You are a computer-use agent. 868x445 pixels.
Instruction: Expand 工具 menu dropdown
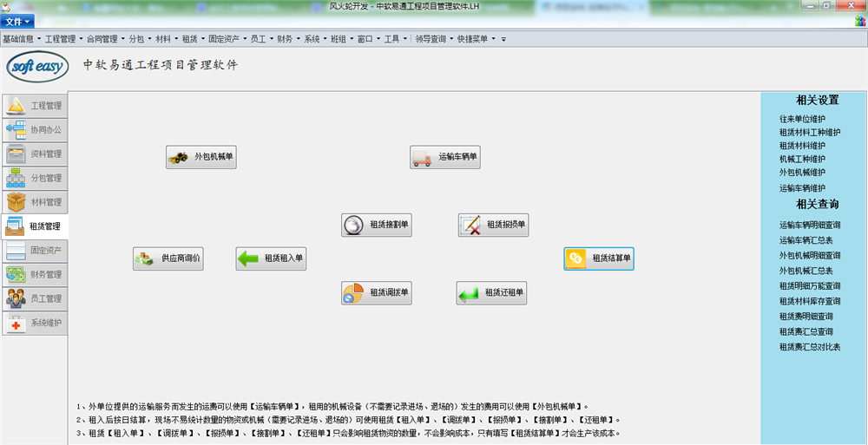(395, 39)
